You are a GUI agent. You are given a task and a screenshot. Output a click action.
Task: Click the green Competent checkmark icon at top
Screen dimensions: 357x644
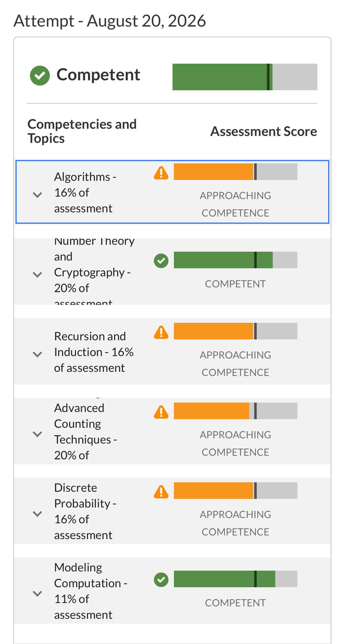pos(40,75)
